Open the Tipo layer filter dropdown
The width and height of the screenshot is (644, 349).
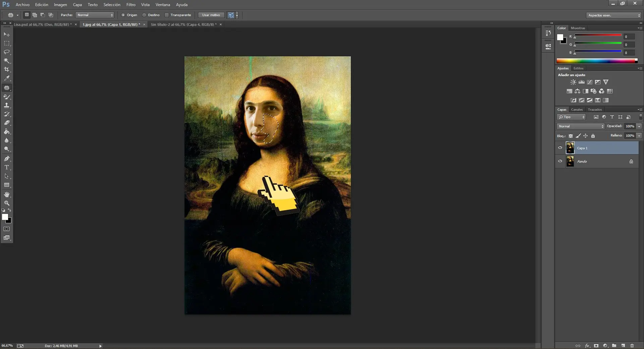click(x=571, y=117)
